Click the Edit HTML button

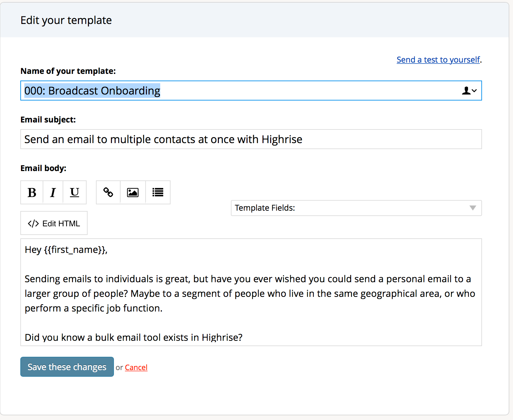tap(54, 223)
